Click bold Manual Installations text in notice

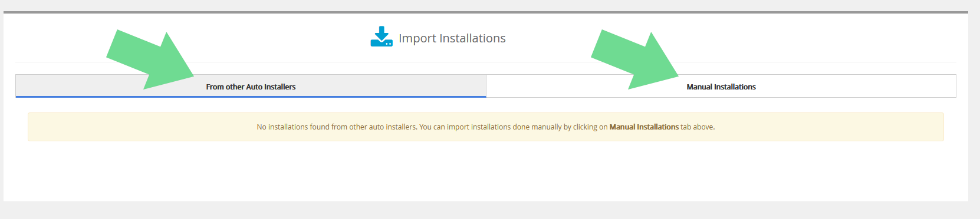click(x=644, y=127)
